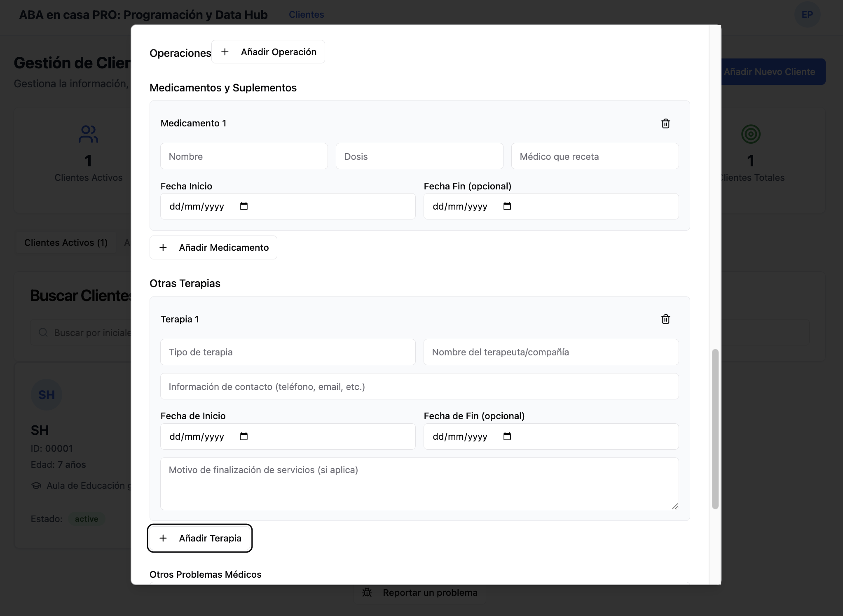The width and height of the screenshot is (843, 616).
Task: Focus the Médico que receta field
Action: point(595,156)
